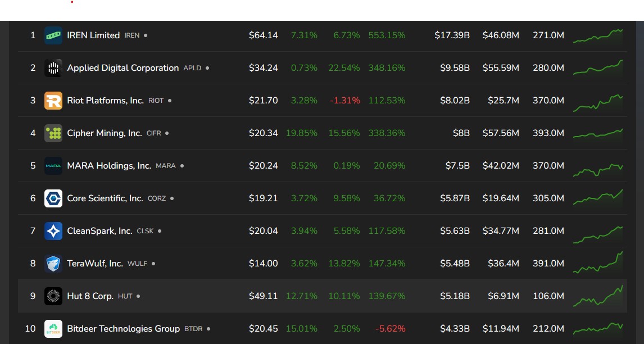Image resolution: width=644 pixels, height=344 pixels.
Task: Click the IREN Limited company logo
Action: tap(53, 35)
